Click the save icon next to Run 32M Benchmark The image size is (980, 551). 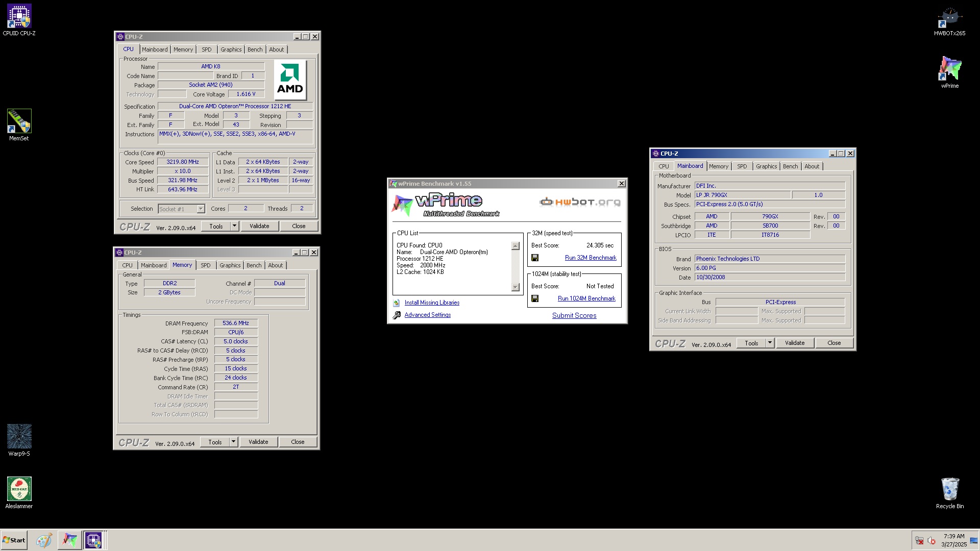click(x=535, y=258)
